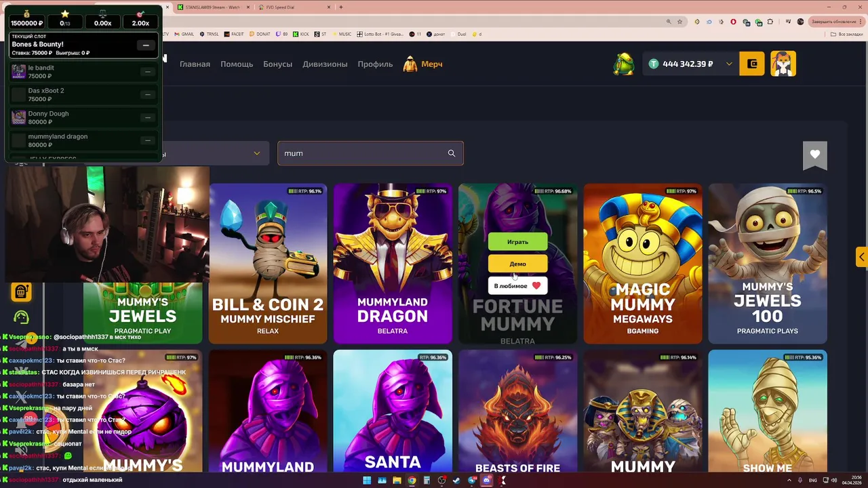Click the 'В любимое' button
The height and width of the screenshot is (488, 868).
pos(517,286)
